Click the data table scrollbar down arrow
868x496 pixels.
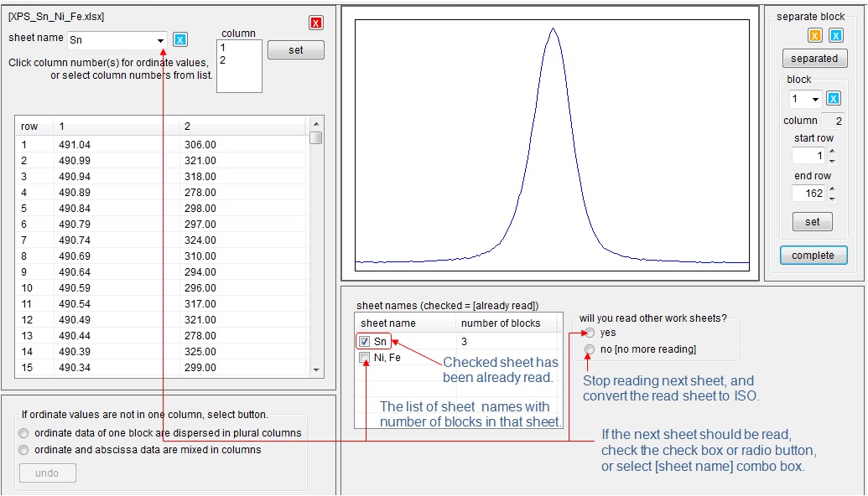click(316, 369)
